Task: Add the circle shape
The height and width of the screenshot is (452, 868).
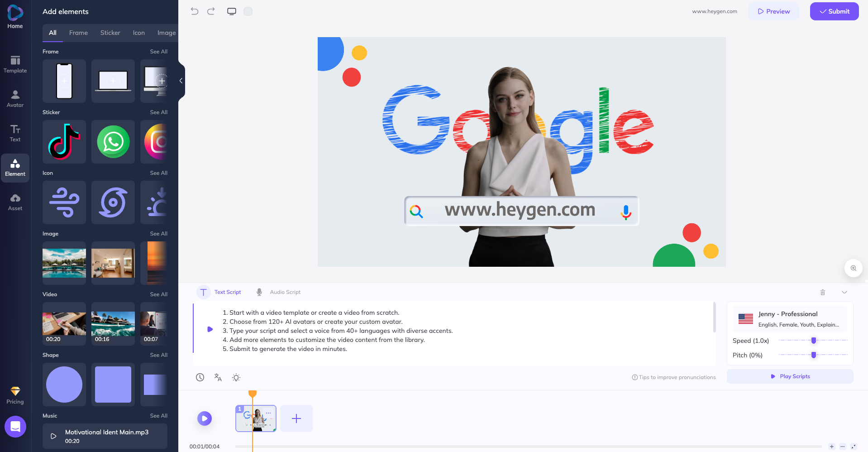Action: coord(64,385)
